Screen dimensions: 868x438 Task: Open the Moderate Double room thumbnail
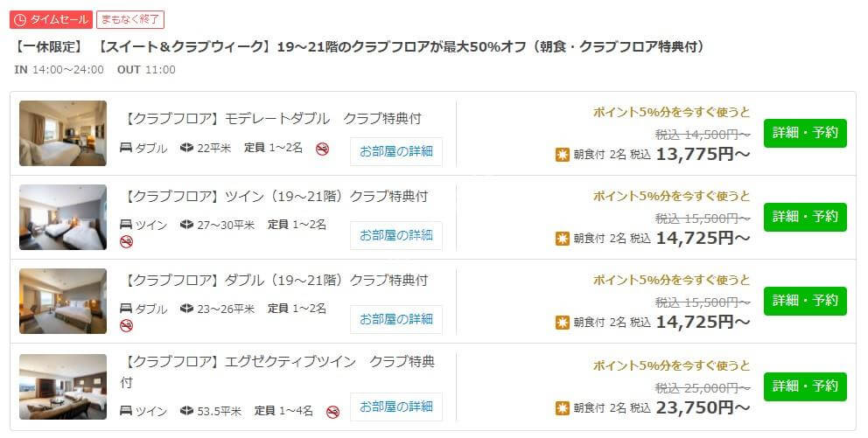pos(63,133)
